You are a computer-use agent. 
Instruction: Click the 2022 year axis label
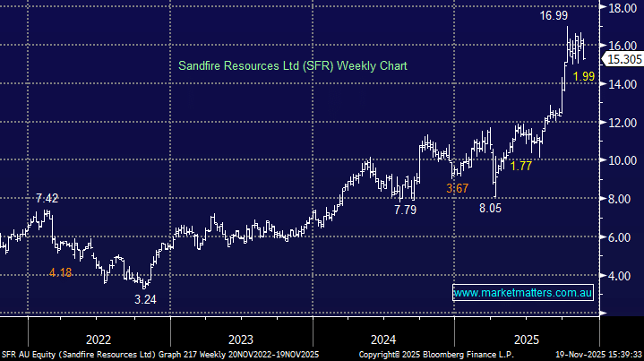[x=97, y=340]
